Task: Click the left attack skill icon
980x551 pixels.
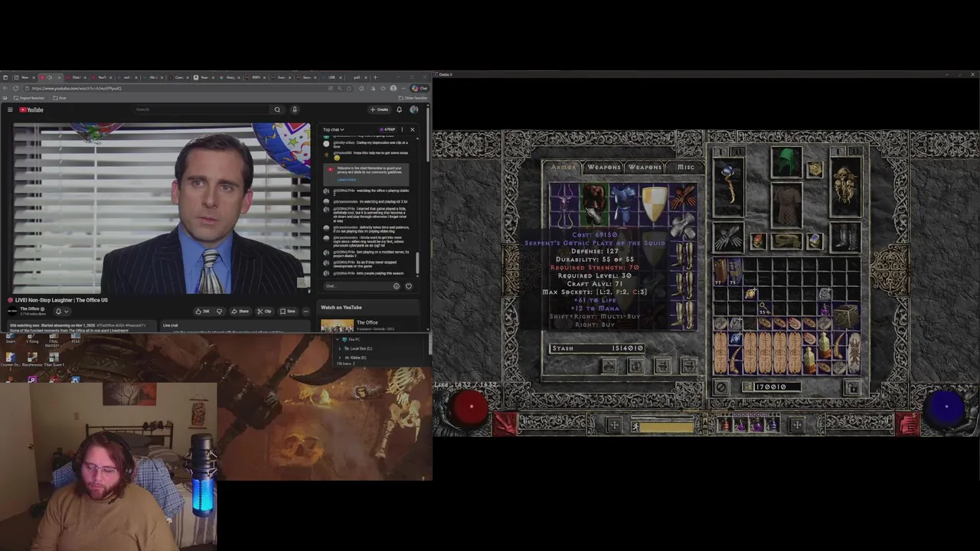Action: click(506, 424)
